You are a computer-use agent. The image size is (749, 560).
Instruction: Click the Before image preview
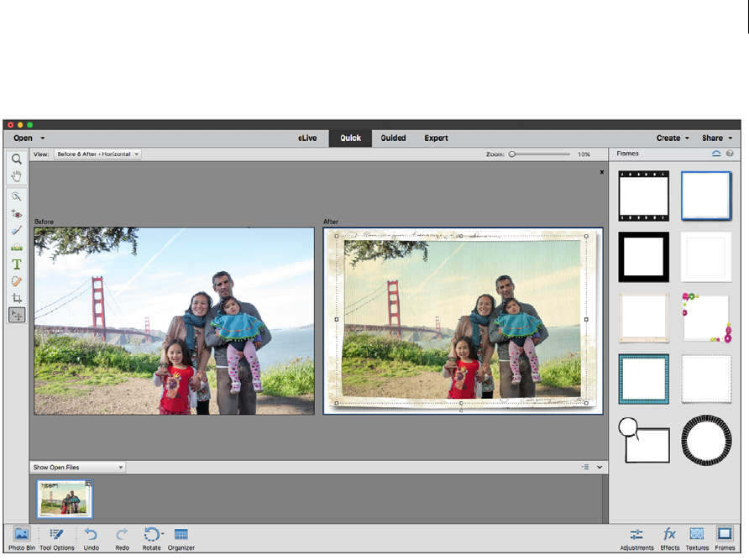click(x=175, y=321)
